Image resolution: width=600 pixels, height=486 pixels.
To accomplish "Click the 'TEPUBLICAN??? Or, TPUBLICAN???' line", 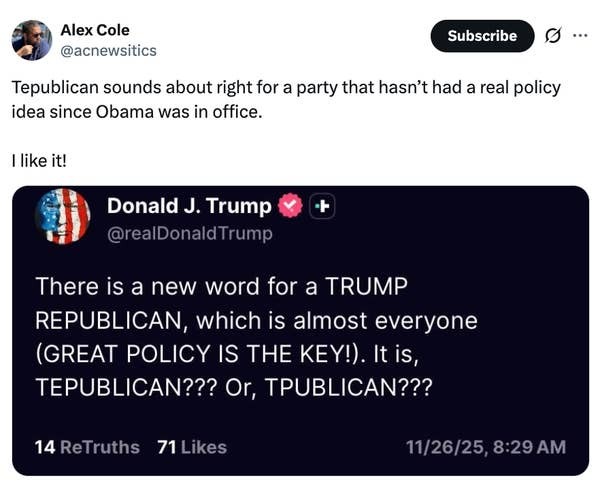I will pos(234,387).
